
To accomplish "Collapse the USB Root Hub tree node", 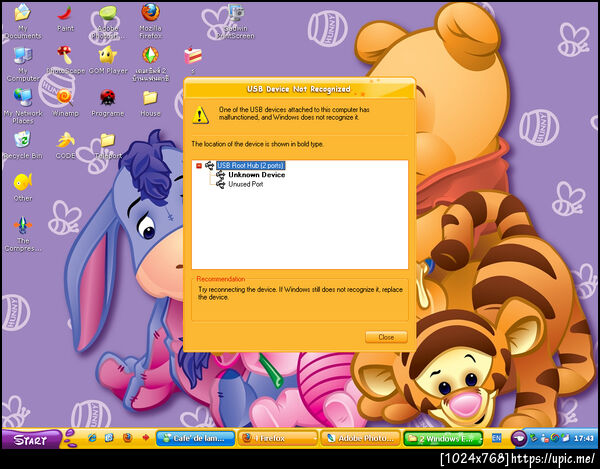I will click(199, 165).
